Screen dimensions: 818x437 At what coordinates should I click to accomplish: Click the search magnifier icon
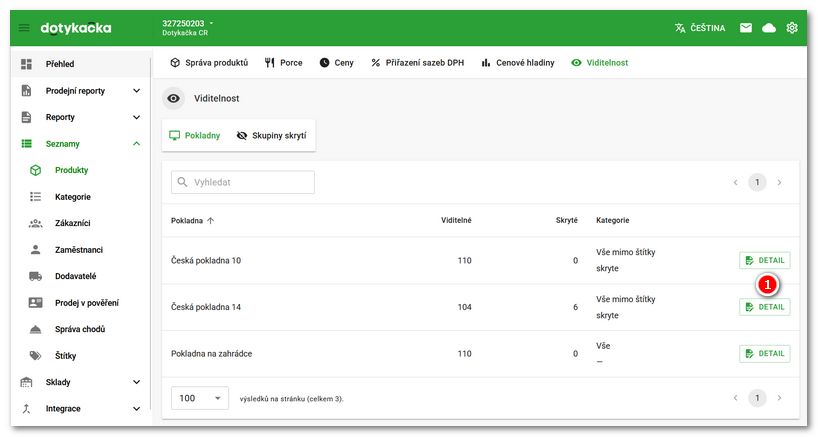[182, 182]
